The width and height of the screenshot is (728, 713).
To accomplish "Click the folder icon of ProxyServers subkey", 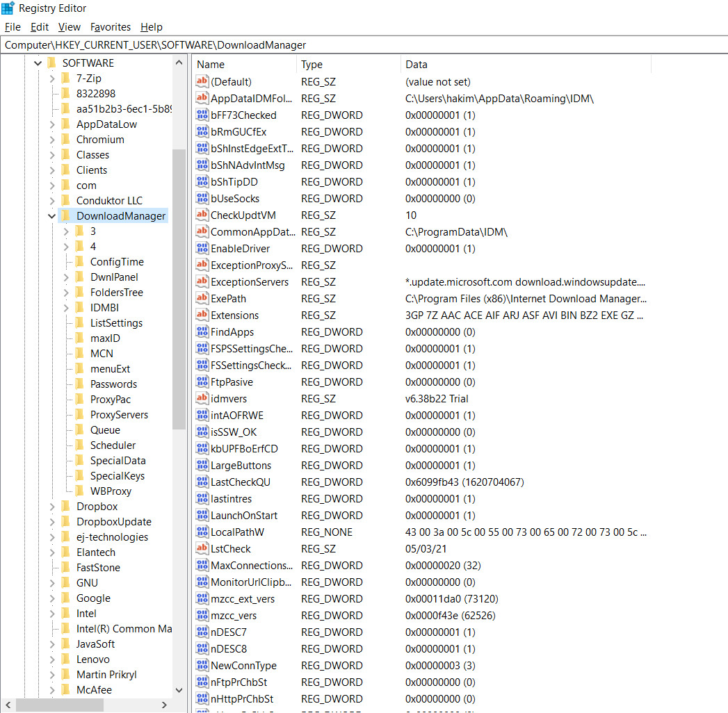I will [x=79, y=414].
